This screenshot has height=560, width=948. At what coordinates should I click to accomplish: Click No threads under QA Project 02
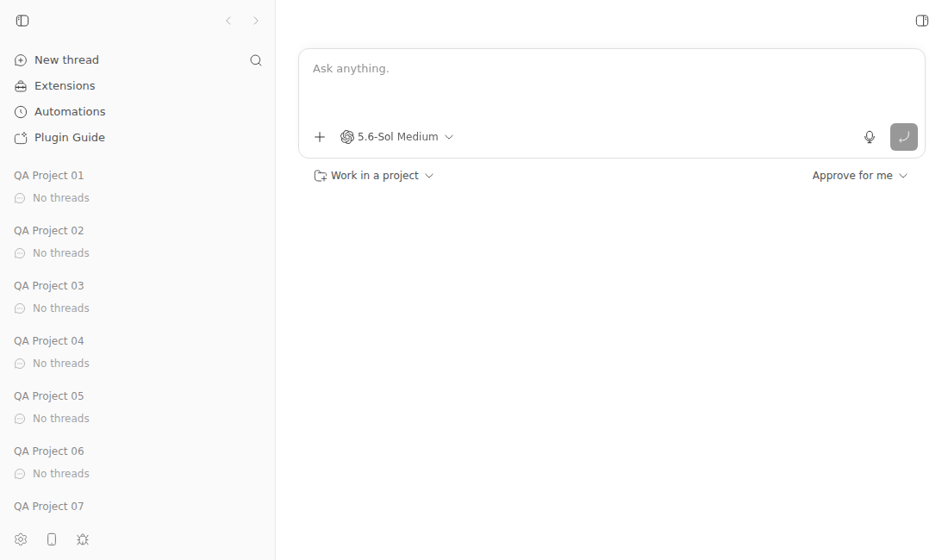(52, 253)
